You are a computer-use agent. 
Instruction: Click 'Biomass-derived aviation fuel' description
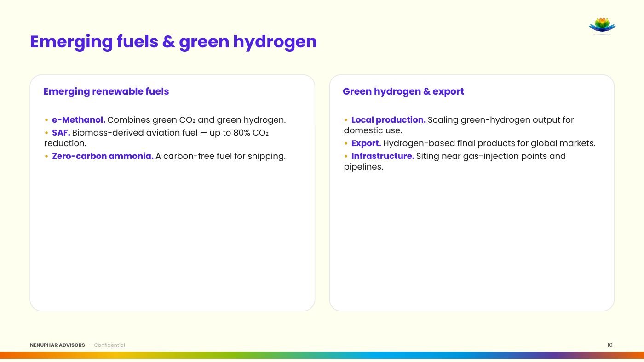[x=156, y=138]
